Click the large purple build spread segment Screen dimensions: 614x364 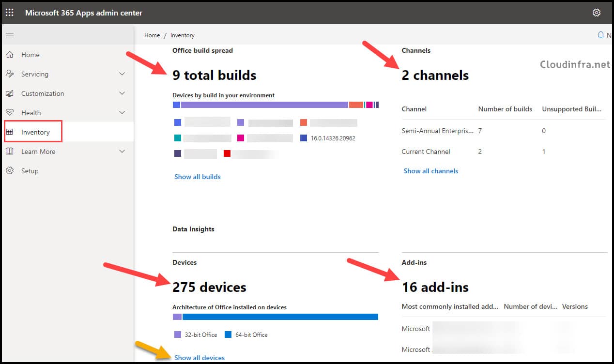coord(264,105)
